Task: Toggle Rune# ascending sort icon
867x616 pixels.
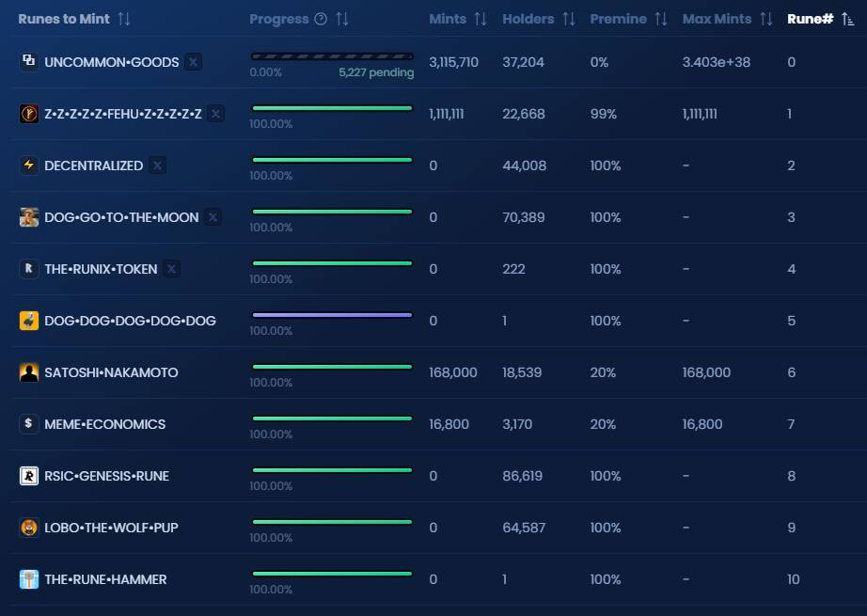Action: click(847, 19)
